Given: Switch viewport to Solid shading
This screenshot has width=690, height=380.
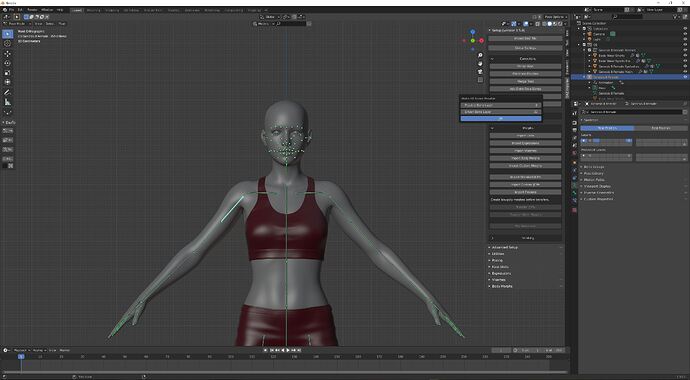Looking at the screenshot, I should (550, 24).
